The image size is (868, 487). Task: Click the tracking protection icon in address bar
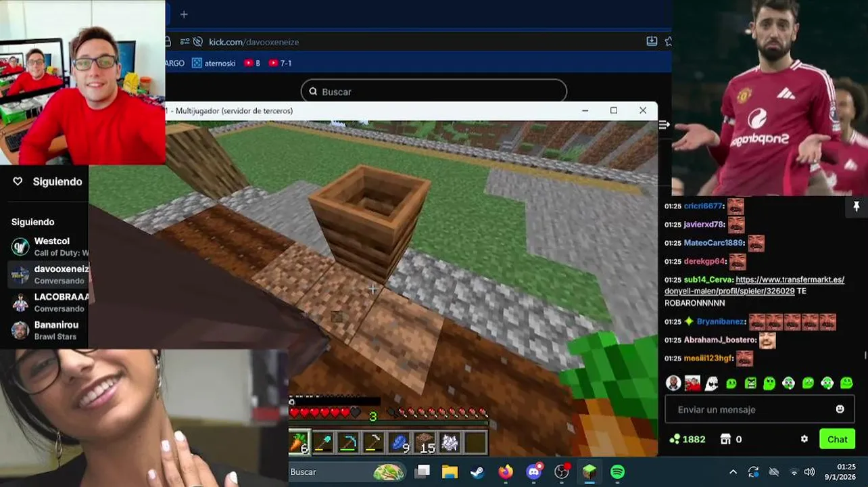coord(197,42)
